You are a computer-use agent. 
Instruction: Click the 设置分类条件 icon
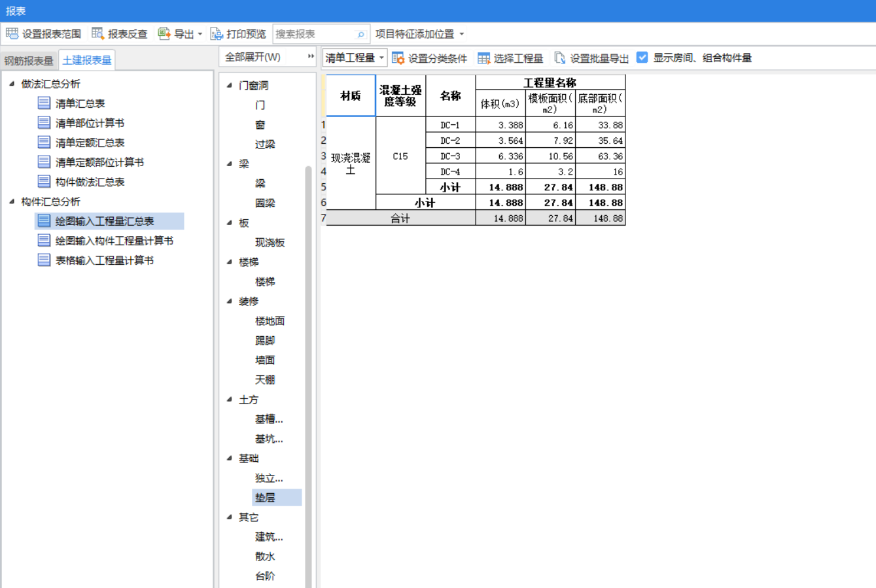[398, 58]
